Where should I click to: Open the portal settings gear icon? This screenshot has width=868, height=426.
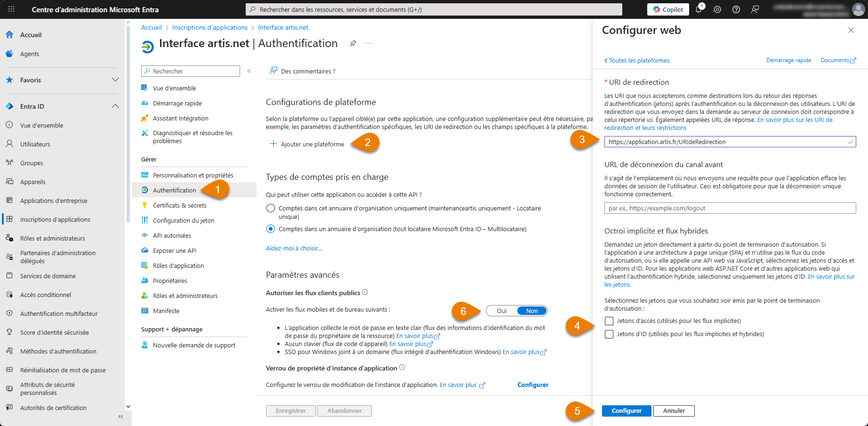click(717, 9)
